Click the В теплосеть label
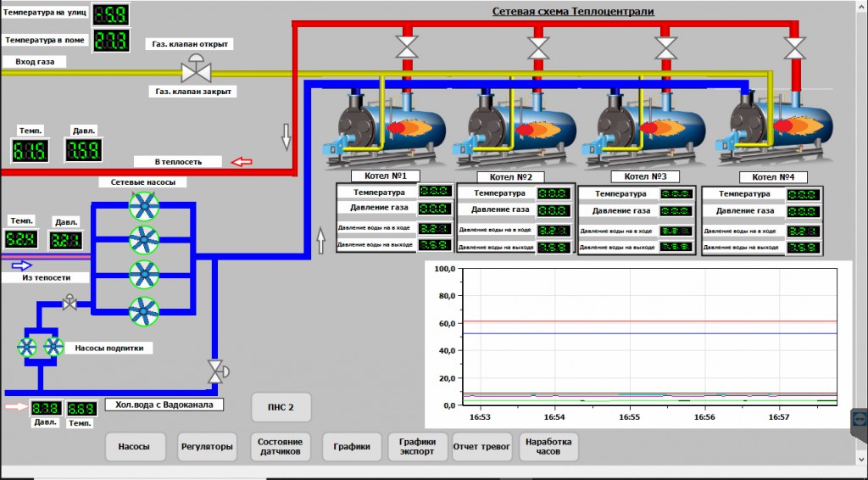Image resolution: width=868 pixels, height=480 pixels. pos(178,162)
